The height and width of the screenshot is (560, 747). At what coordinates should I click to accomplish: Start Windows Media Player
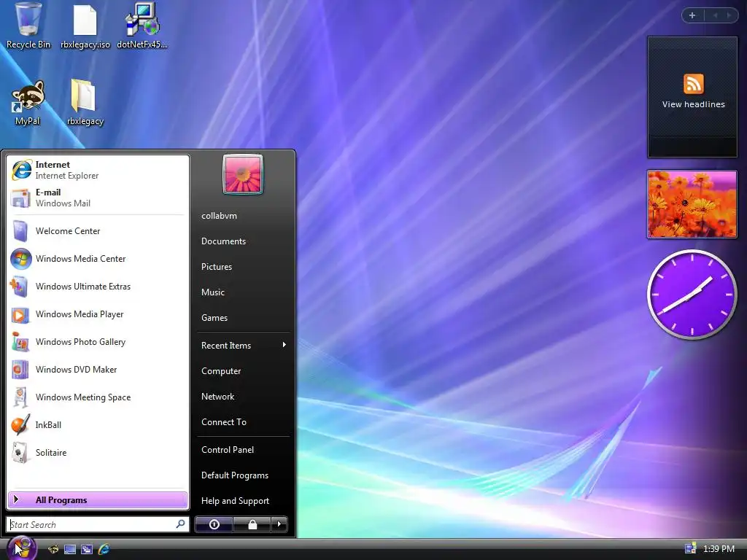pos(98,314)
